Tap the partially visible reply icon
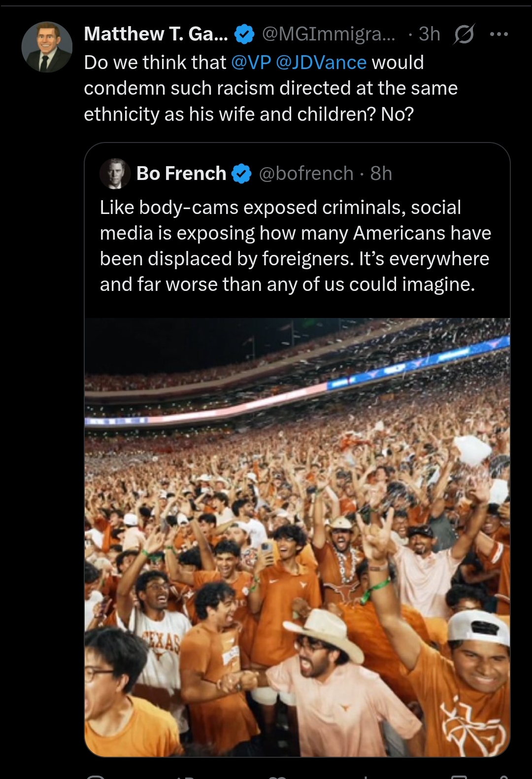This screenshot has height=779, width=532. click(95, 777)
